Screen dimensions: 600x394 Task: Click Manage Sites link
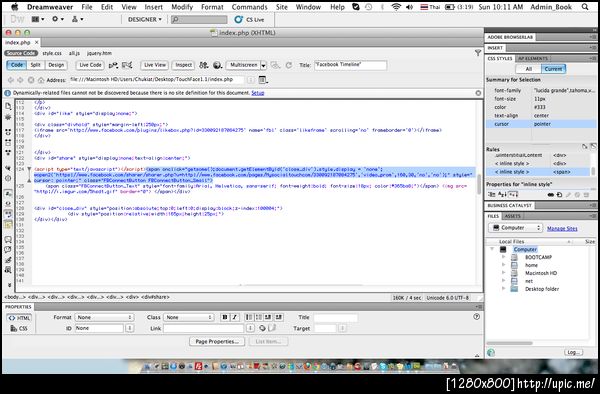tap(562, 228)
